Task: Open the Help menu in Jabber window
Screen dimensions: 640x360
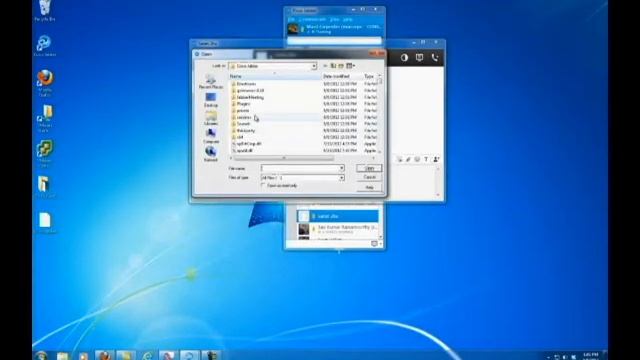Action: point(348,19)
